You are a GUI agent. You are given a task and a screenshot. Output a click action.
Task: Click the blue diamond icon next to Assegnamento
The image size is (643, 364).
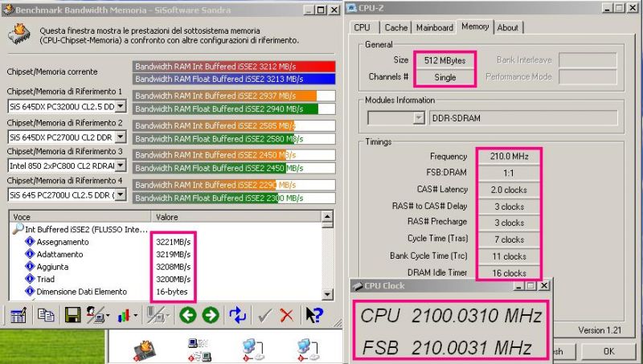[x=30, y=241]
